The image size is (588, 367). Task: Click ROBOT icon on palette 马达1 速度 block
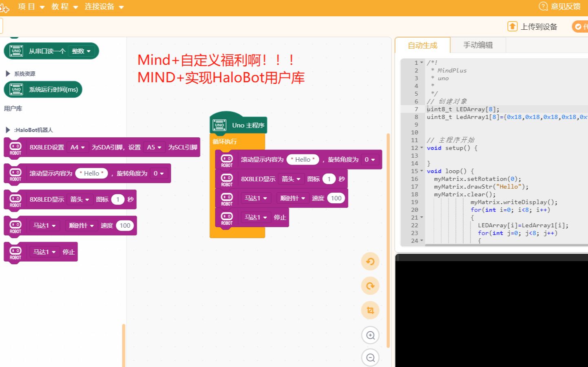15,226
